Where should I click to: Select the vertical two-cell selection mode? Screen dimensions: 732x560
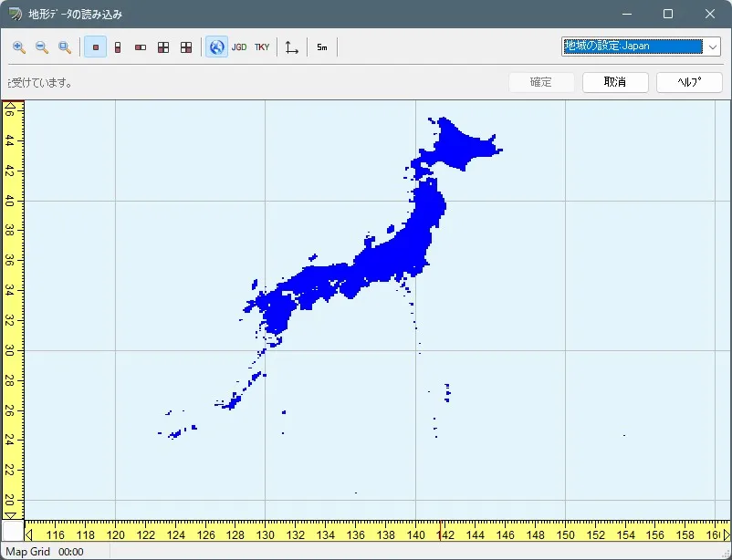118,47
